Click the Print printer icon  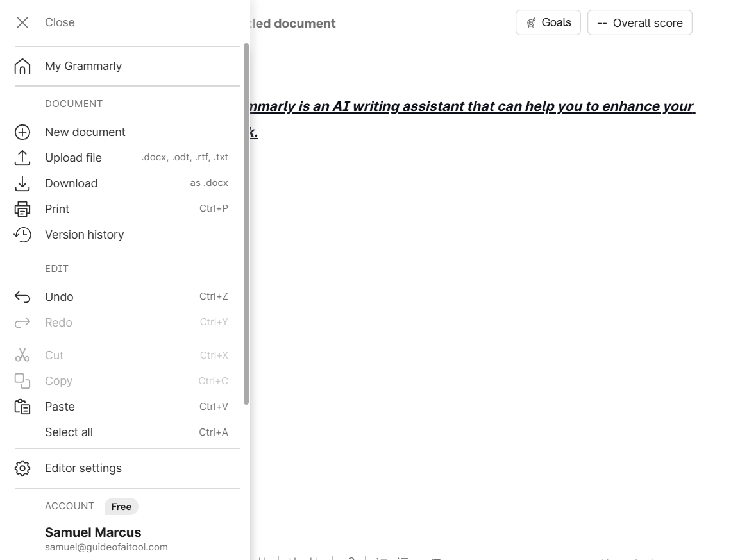click(22, 209)
